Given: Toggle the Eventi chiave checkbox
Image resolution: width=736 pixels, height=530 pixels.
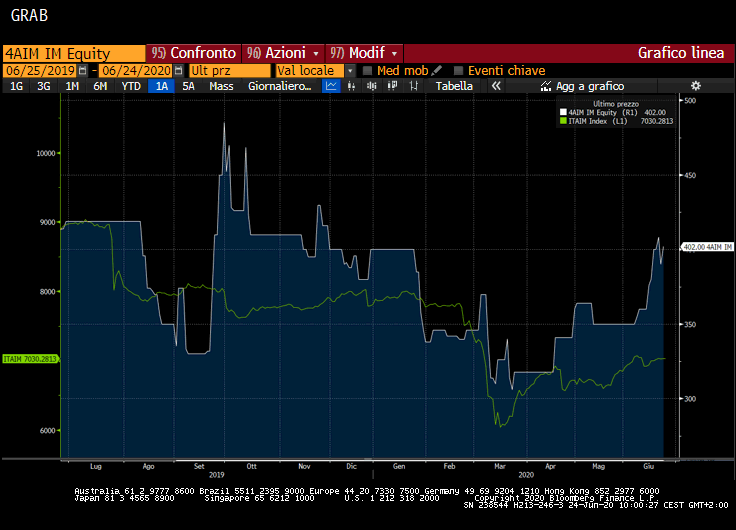Looking at the screenshot, I should point(459,71).
